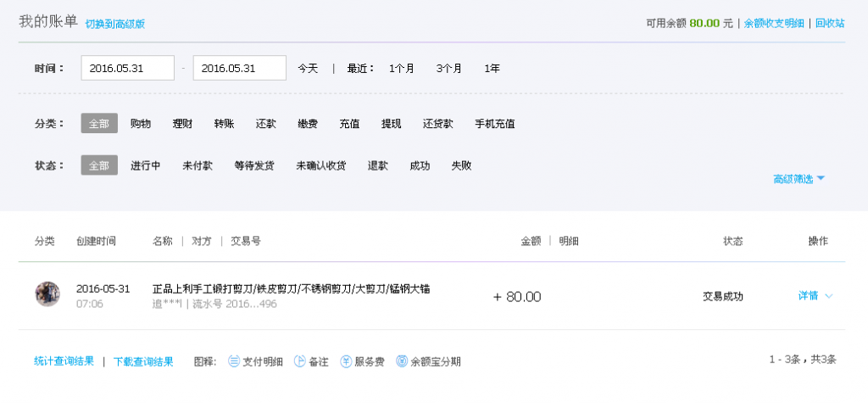Viewport: 868px width, 403px height.
Task: Open the seller avatar thumbnail in transaction row
Action: click(47, 294)
